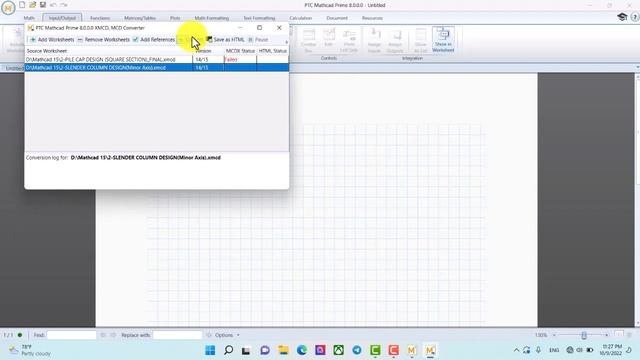Click the Undo icon in quick access
The width and height of the screenshot is (640, 360).
(53, 5)
